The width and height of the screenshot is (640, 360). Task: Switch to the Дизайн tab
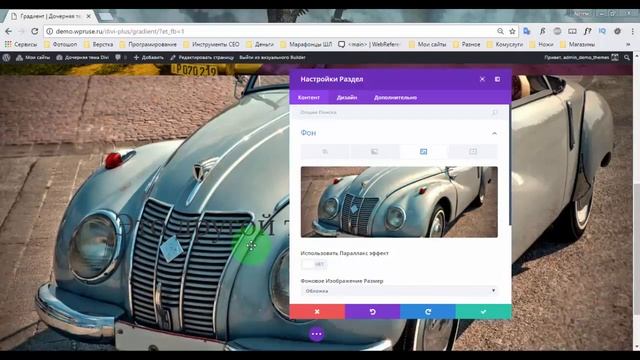(347, 98)
